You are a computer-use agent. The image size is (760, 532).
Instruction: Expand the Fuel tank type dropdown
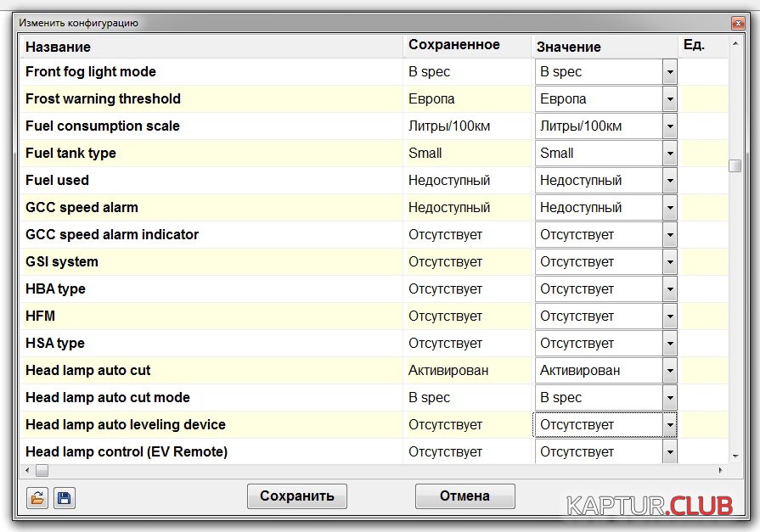coord(669,154)
